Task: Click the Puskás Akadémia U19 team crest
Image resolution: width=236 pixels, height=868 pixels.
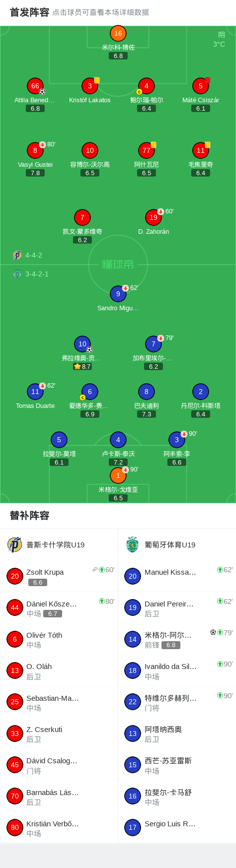Action: pos(15,544)
